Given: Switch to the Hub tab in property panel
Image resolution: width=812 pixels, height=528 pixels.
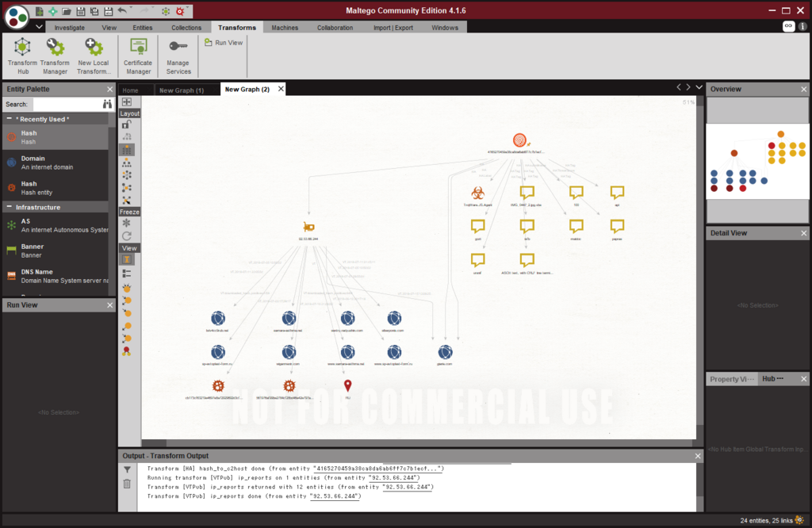Looking at the screenshot, I should 772,379.
